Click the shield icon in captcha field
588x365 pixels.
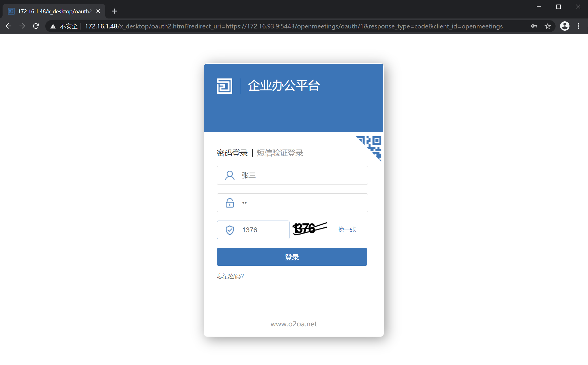[x=230, y=230]
